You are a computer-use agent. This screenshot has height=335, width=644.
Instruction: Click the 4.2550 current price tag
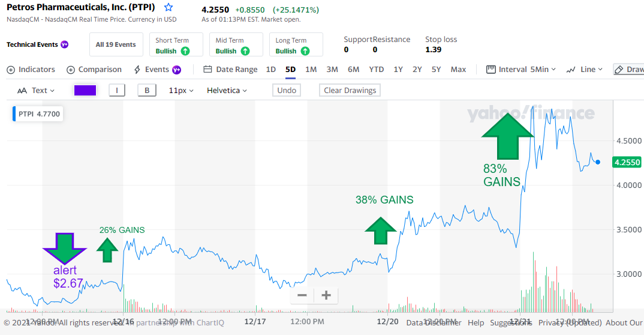click(x=627, y=162)
